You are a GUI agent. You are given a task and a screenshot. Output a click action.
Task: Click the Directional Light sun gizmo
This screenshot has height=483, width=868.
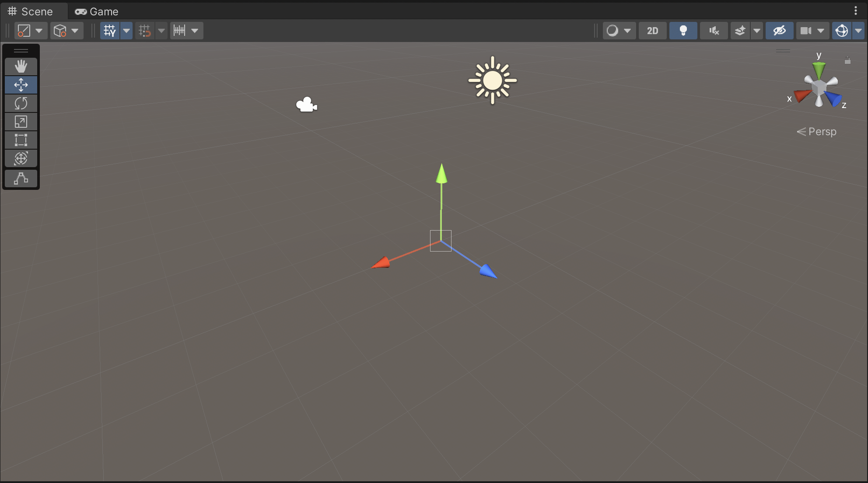(493, 80)
